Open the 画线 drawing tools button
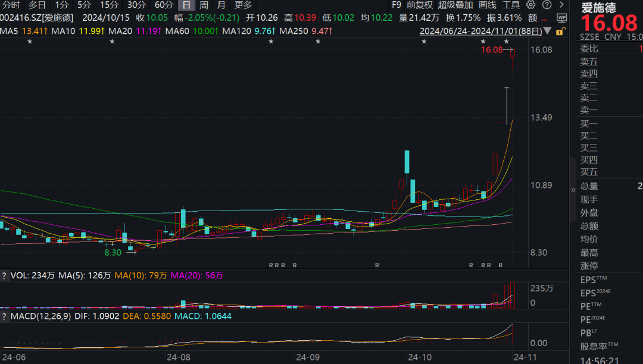643x364 pixels. coord(487,5)
